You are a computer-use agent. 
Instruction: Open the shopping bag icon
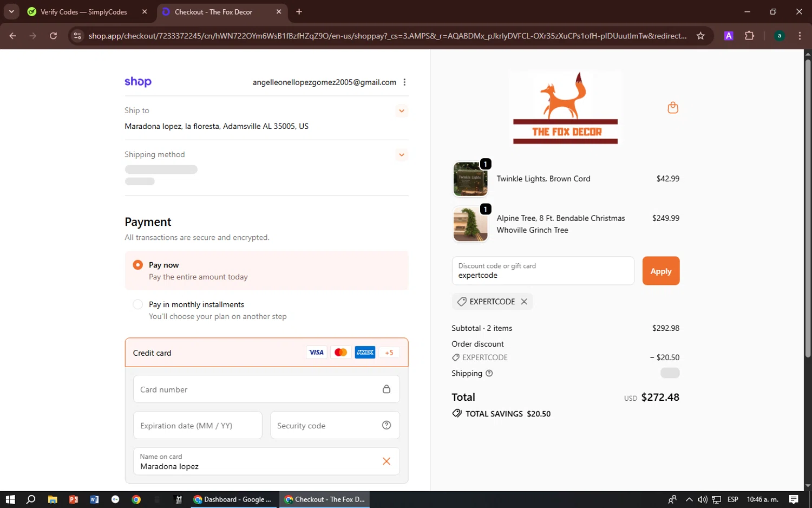673,108
